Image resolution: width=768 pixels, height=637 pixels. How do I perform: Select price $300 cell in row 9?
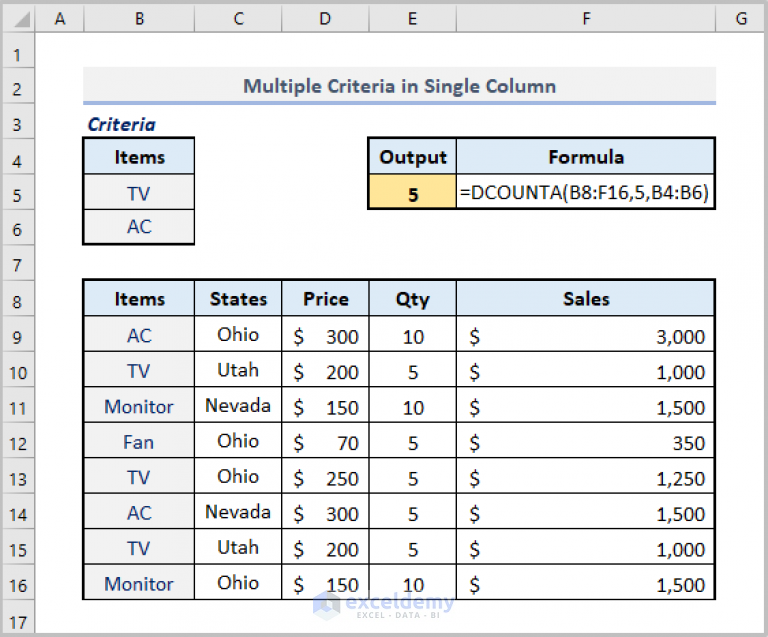coord(325,334)
